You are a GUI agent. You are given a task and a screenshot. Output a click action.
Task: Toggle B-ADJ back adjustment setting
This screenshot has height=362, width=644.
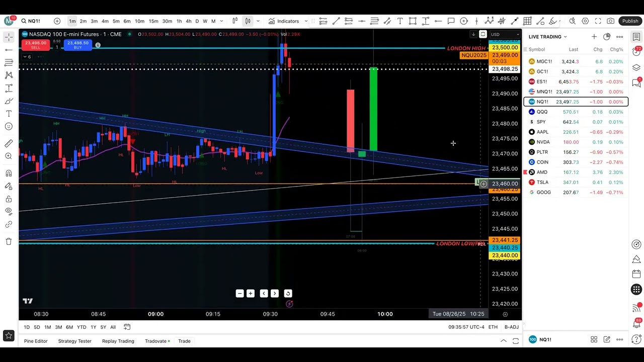click(512, 327)
